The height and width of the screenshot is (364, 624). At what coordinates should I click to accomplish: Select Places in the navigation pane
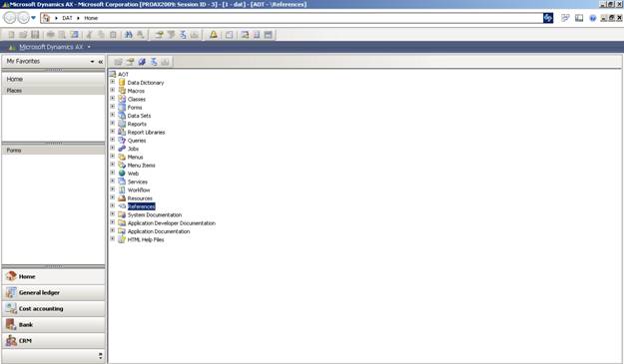tap(54, 90)
